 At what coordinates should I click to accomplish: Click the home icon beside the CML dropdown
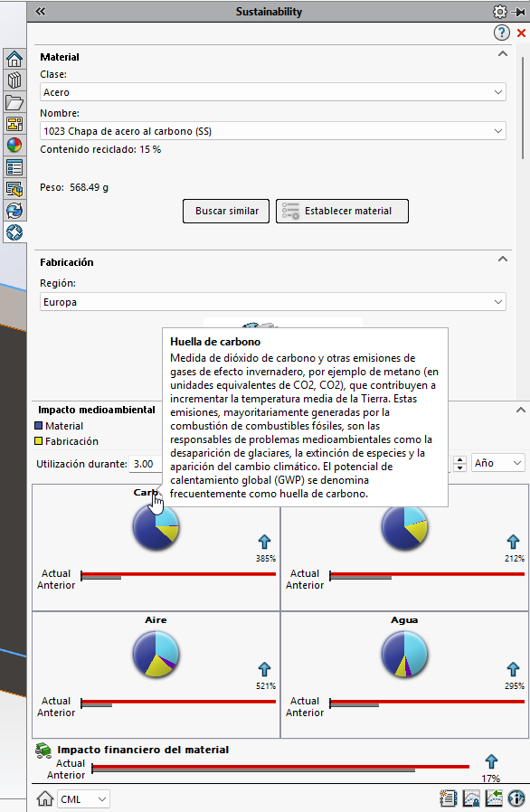[x=45, y=798]
